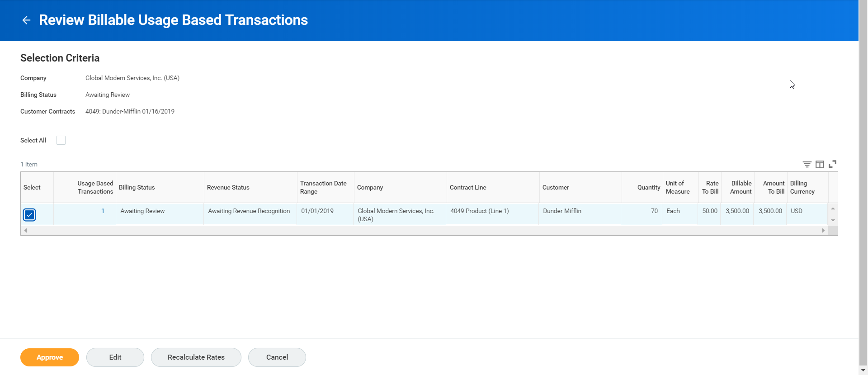Click '4049: Dunder-Mifflin 01/16/2019' contract value
This screenshot has height=375, width=868.
pos(130,111)
